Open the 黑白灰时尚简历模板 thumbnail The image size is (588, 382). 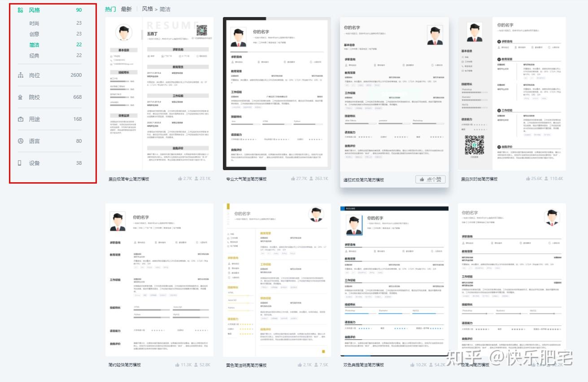point(512,94)
